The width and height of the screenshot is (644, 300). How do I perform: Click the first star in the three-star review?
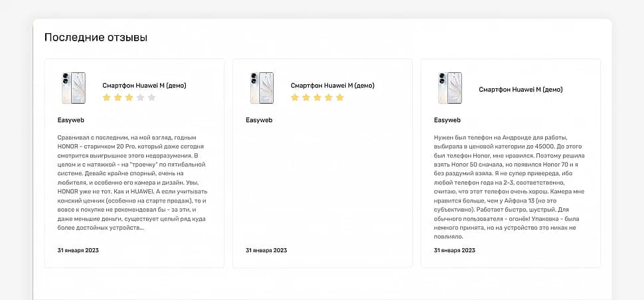(x=106, y=98)
